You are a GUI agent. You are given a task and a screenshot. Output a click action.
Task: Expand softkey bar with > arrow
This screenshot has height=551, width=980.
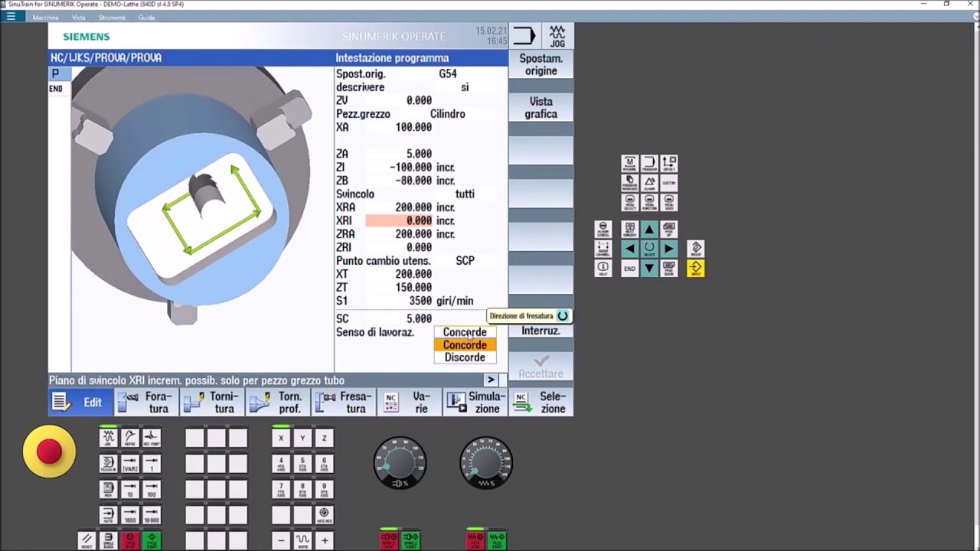pyautogui.click(x=491, y=380)
